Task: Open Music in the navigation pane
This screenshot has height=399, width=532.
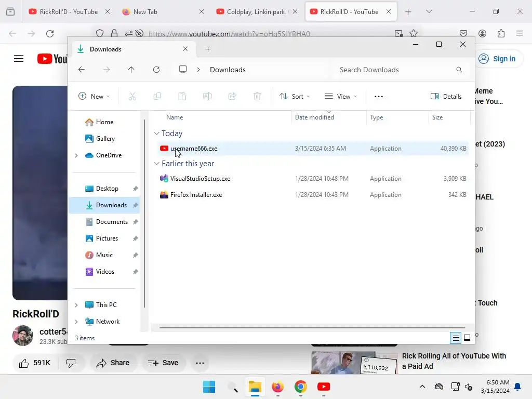Action: point(104,255)
